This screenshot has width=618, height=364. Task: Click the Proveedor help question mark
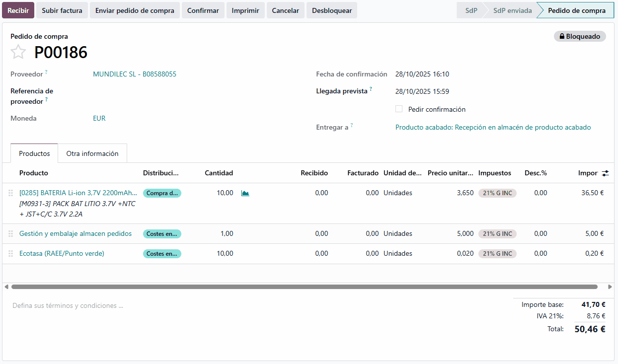[46, 73]
